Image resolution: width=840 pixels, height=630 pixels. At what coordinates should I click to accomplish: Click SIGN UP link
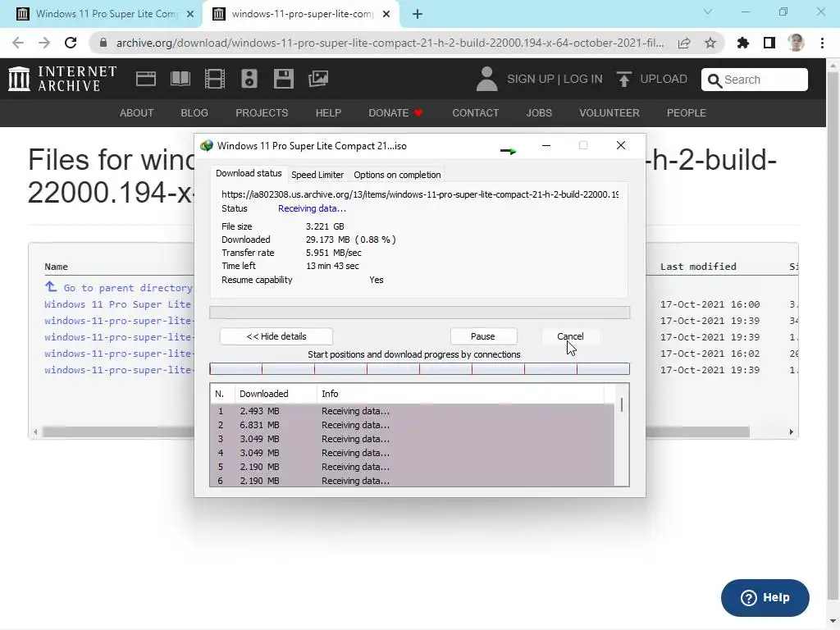[531, 80]
